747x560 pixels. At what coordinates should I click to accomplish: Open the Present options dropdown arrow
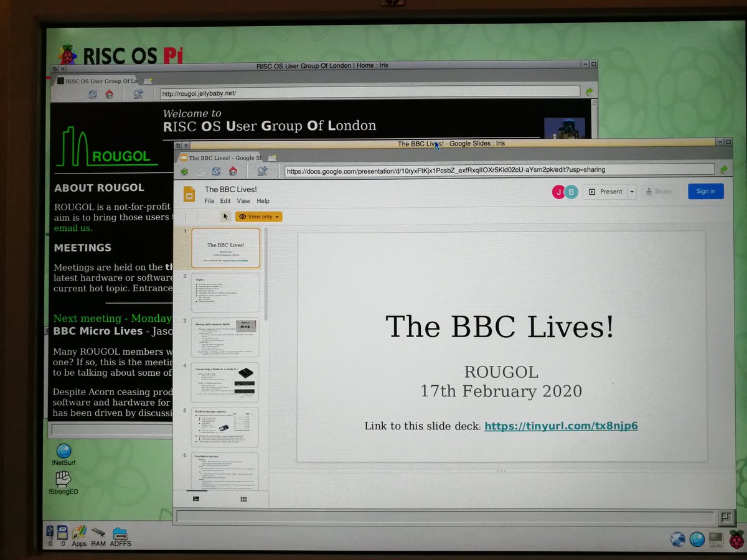coord(632,192)
